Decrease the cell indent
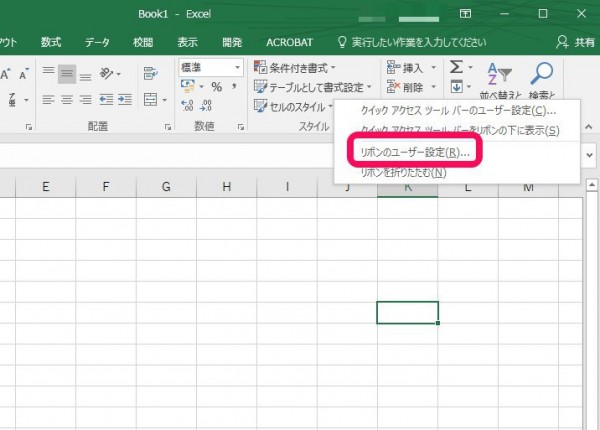600x430 pixels. [106, 100]
